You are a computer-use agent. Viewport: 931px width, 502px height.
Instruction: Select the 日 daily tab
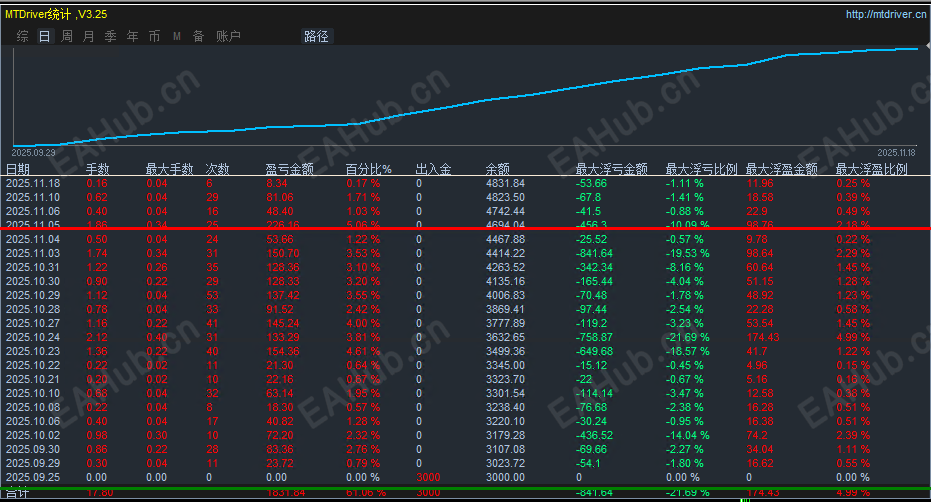click(x=45, y=36)
